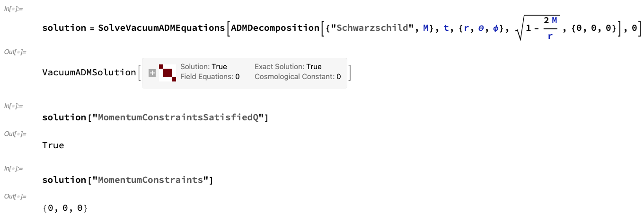Click the {0, 0, 0} output result
Viewport: 644px width, 216px height.
coord(65,208)
